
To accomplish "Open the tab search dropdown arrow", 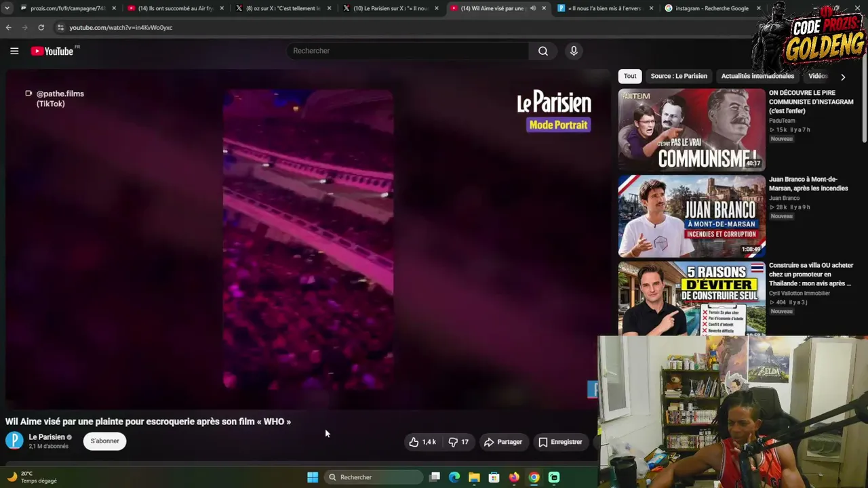I will pyautogui.click(x=7, y=8).
